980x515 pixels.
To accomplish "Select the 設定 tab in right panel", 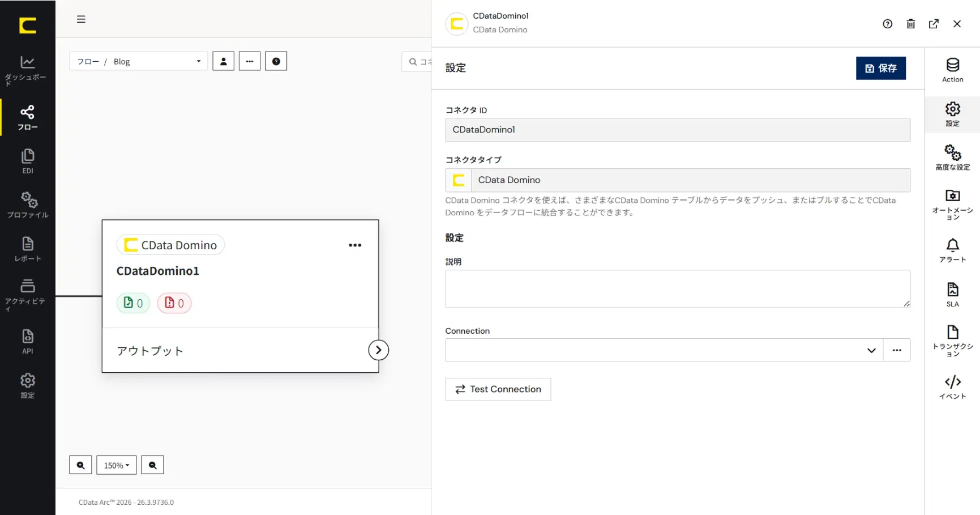I will click(952, 114).
